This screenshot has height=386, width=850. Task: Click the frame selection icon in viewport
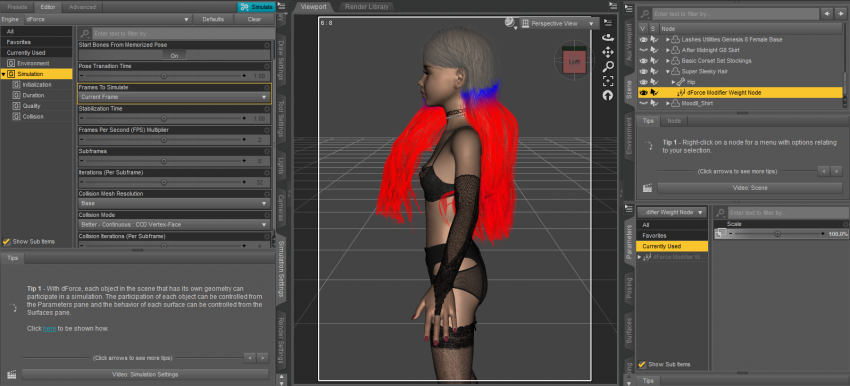(x=608, y=81)
